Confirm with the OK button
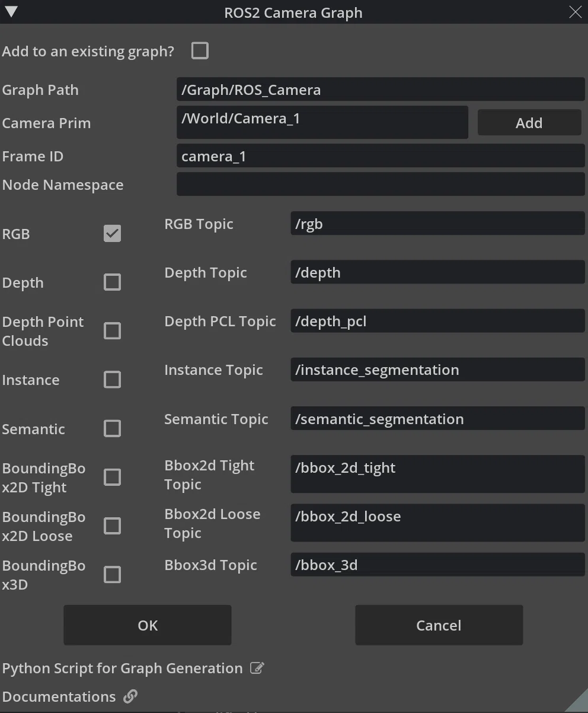The image size is (588, 713). (148, 625)
